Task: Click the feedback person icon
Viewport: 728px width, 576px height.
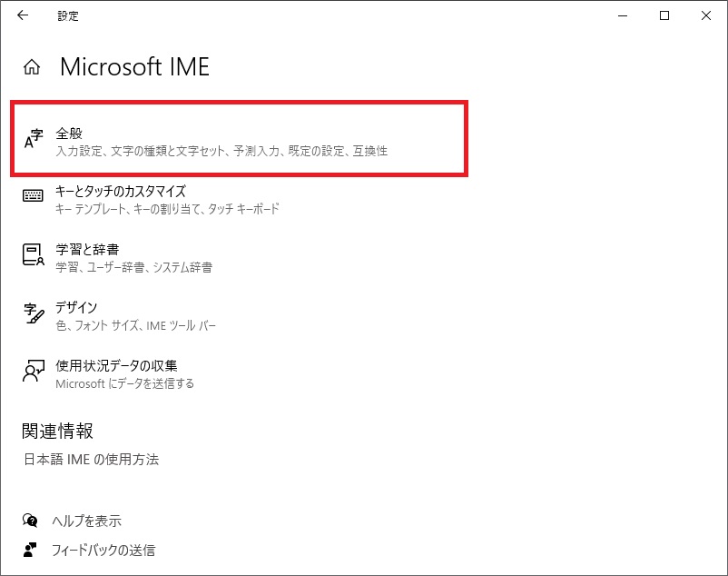Action: tap(30, 550)
